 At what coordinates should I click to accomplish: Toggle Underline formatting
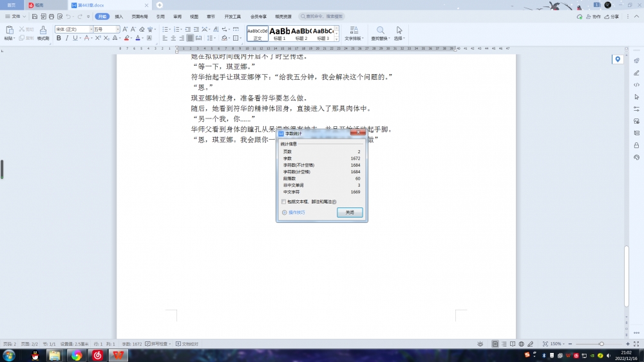click(75, 38)
